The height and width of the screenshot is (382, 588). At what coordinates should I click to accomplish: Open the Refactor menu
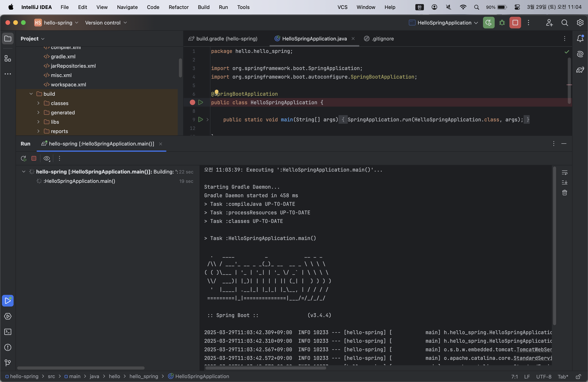[x=178, y=7]
